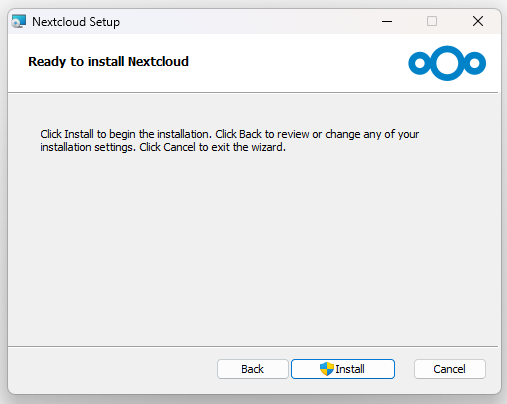Go back with the Back button
This screenshot has height=404, width=507.
[x=252, y=369]
